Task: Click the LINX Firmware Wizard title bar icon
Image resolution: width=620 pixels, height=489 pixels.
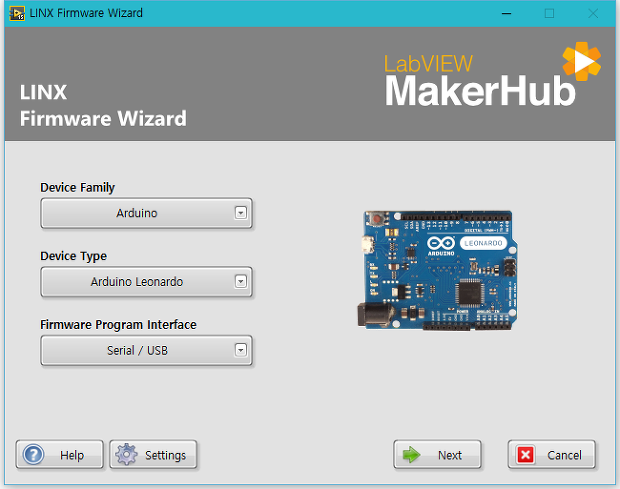Action: point(17,13)
